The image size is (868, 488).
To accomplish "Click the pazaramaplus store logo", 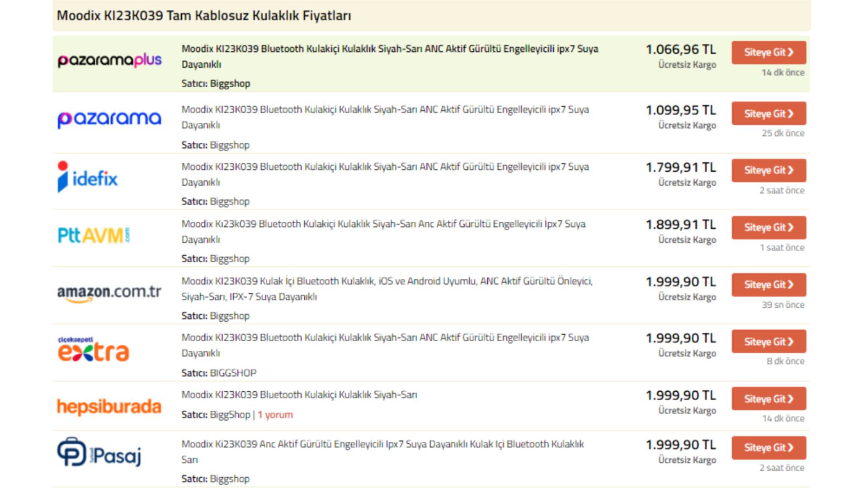I will 109,60.
